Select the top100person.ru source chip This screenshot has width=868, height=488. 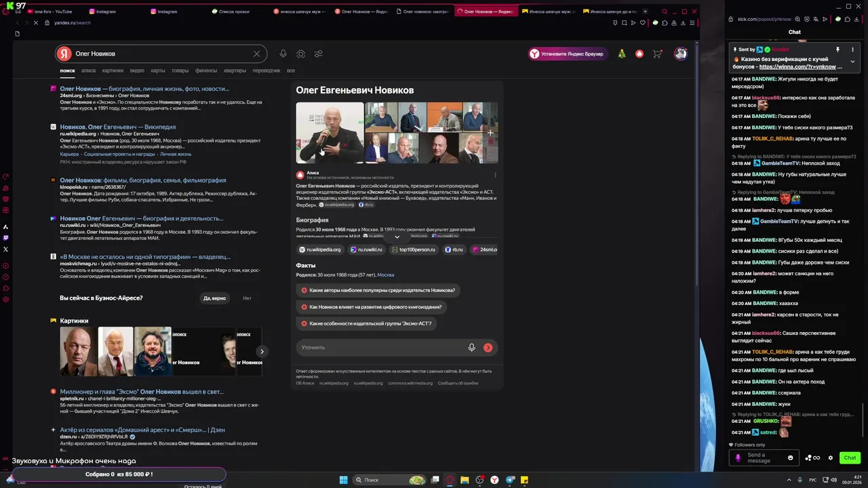414,249
